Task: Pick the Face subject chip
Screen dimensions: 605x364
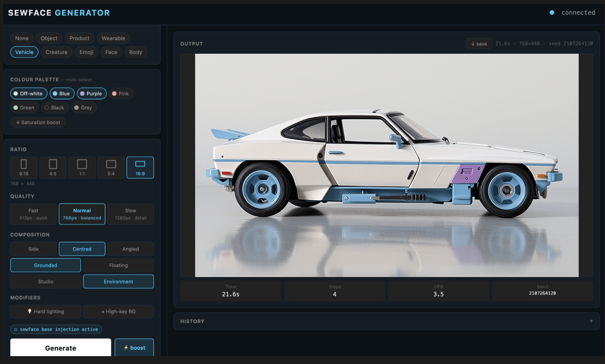Action: [x=111, y=52]
